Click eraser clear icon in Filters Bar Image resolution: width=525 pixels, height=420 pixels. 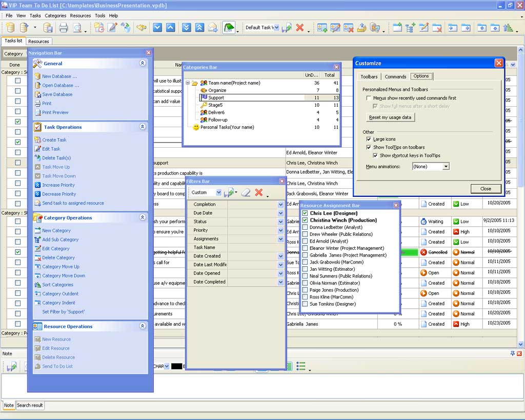click(x=246, y=192)
